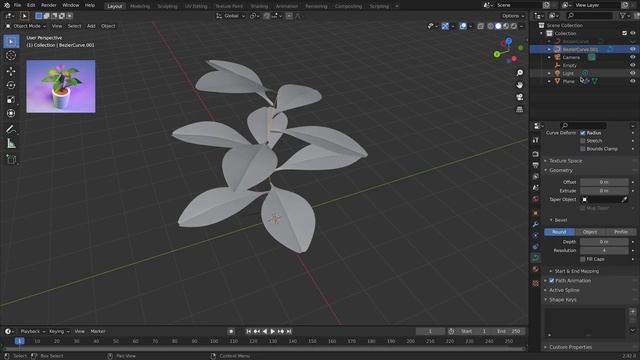The image size is (640, 360).
Task: Enable the Stretch checkbox
Action: (582, 141)
